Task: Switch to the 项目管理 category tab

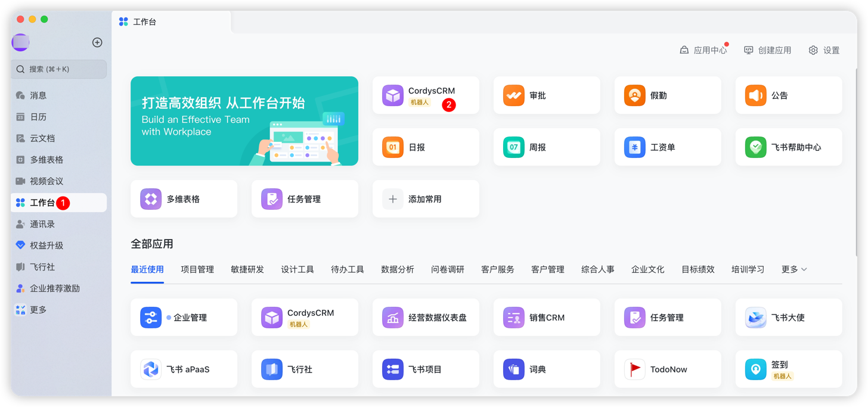Action: tap(197, 269)
